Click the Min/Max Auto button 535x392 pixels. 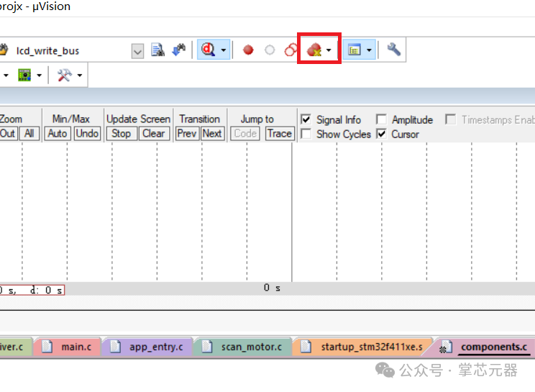tap(57, 133)
